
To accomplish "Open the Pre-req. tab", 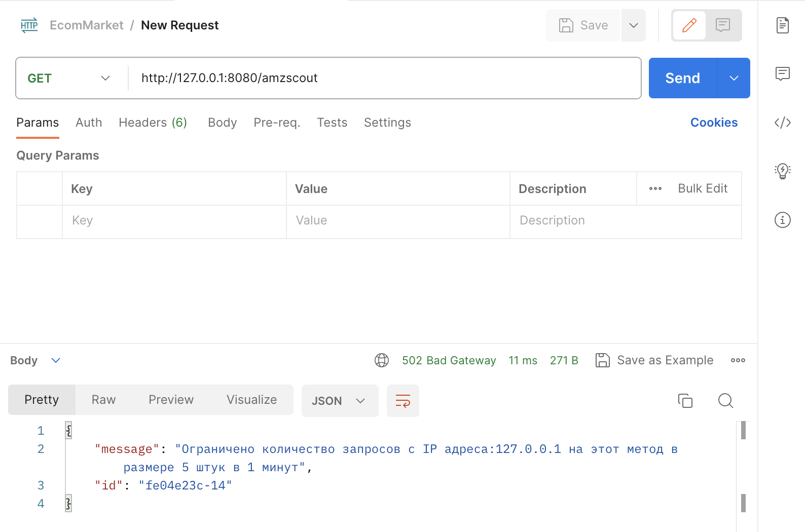I will pyautogui.click(x=277, y=123).
